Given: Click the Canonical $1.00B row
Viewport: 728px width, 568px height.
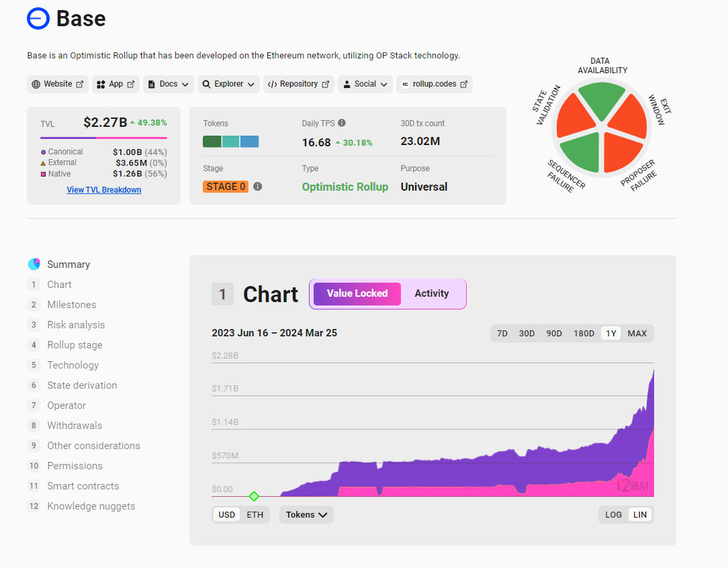Looking at the screenshot, I should tap(104, 152).
